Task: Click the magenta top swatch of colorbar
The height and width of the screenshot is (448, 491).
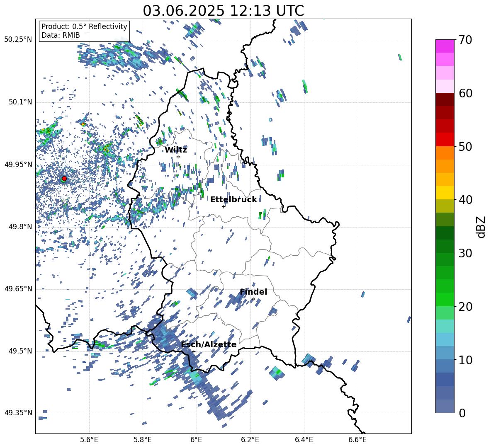Action: pos(445,46)
